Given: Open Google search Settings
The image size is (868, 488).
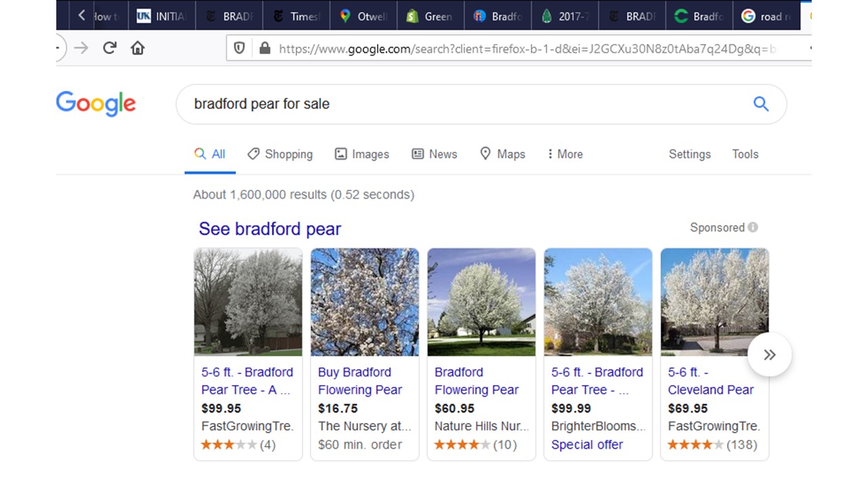Looking at the screenshot, I should 689,154.
